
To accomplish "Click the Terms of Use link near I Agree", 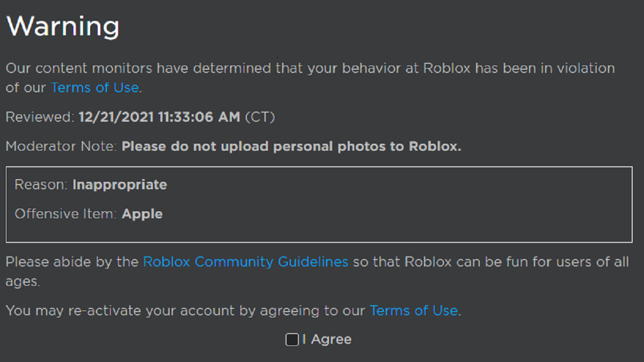I will point(412,311).
